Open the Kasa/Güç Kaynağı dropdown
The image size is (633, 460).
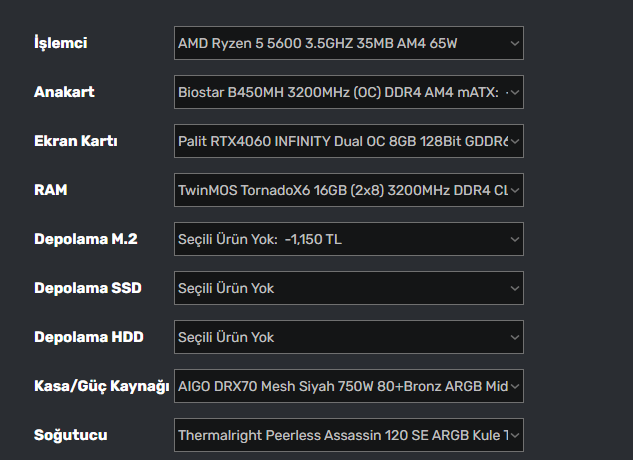(348, 386)
